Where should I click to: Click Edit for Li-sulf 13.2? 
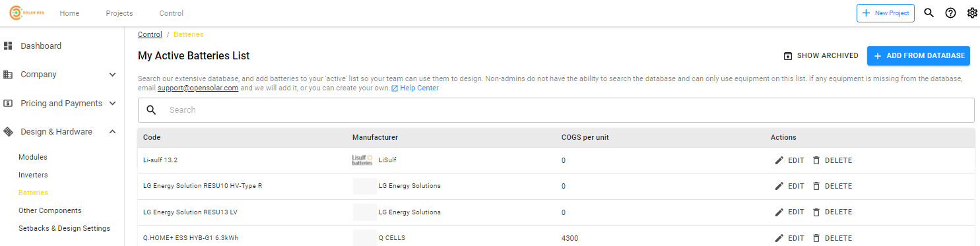pyautogui.click(x=789, y=160)
